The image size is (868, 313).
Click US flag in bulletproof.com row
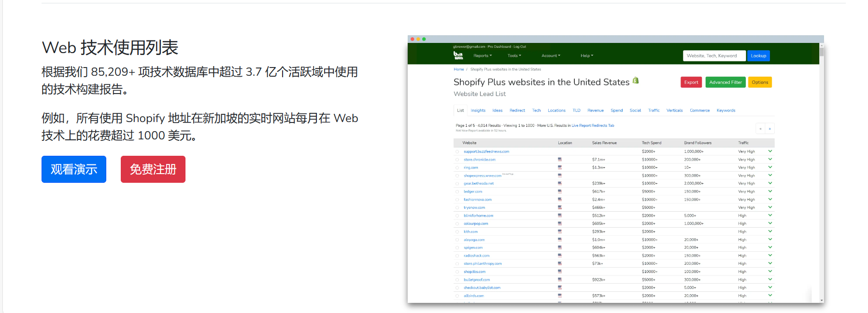pos(560,280)
